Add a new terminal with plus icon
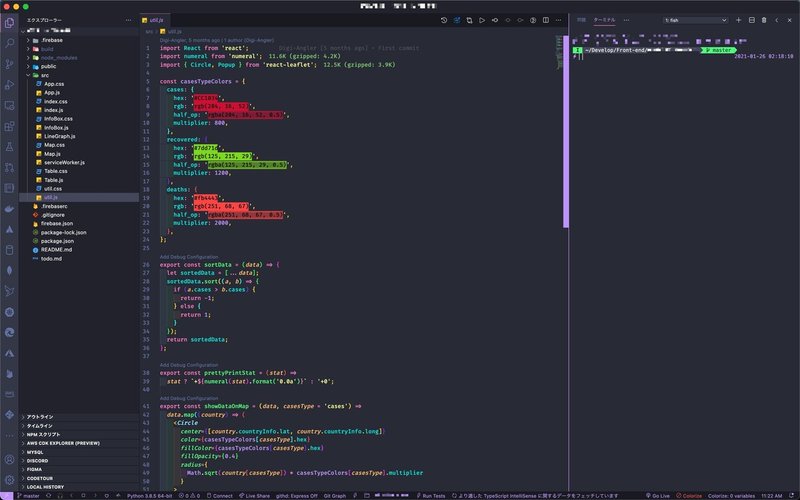800x500 pixels. tap(738, 20)
